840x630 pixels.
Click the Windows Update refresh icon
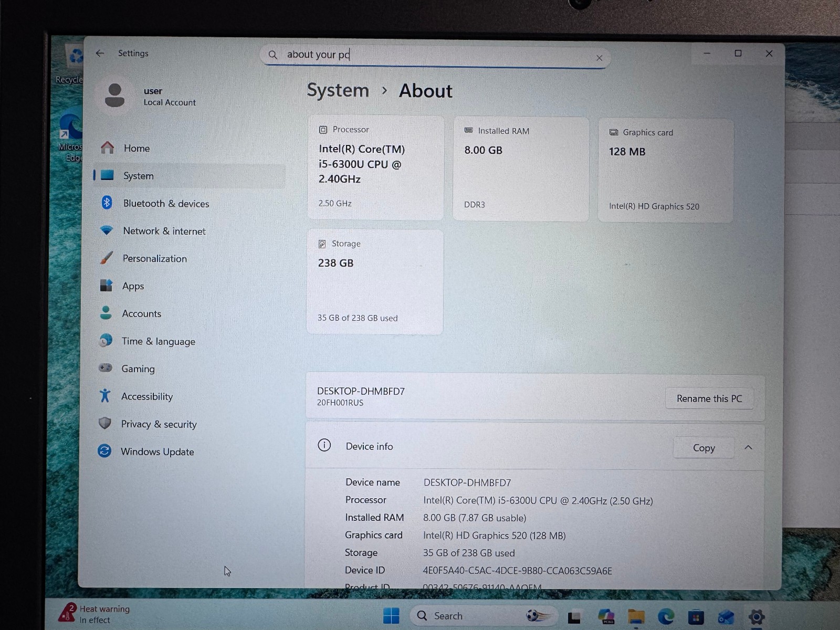pyautogui.click(x=104, y=451)
